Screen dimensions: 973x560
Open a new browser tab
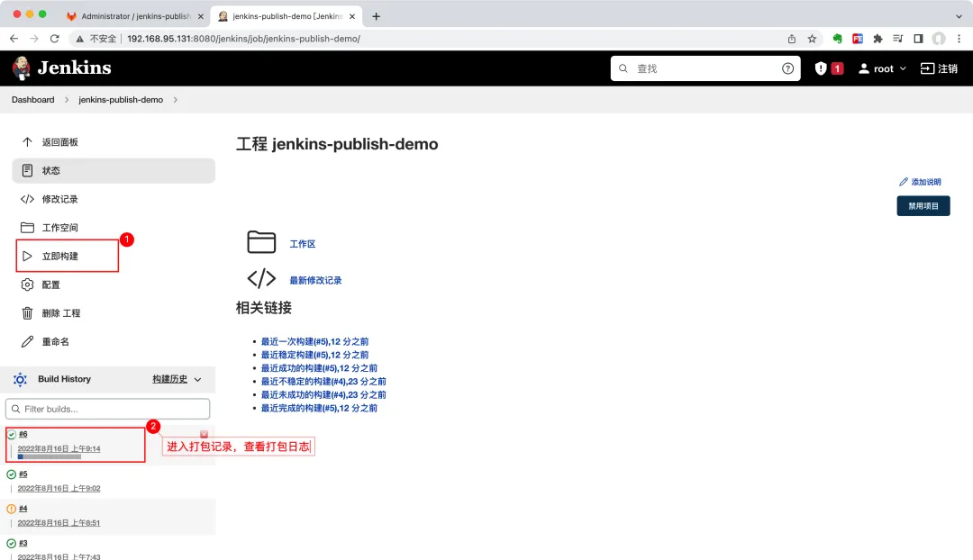(376, 16)
